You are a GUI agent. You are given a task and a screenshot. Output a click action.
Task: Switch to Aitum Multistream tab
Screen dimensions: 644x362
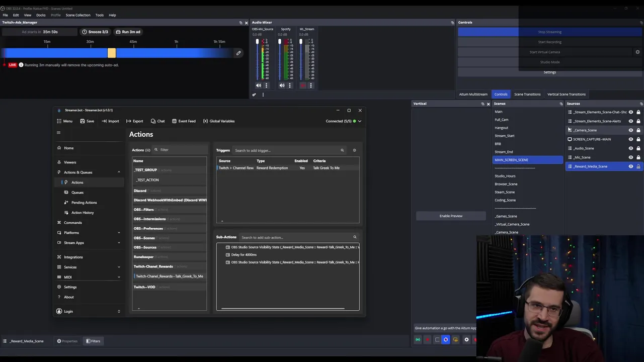click(473, 94)
